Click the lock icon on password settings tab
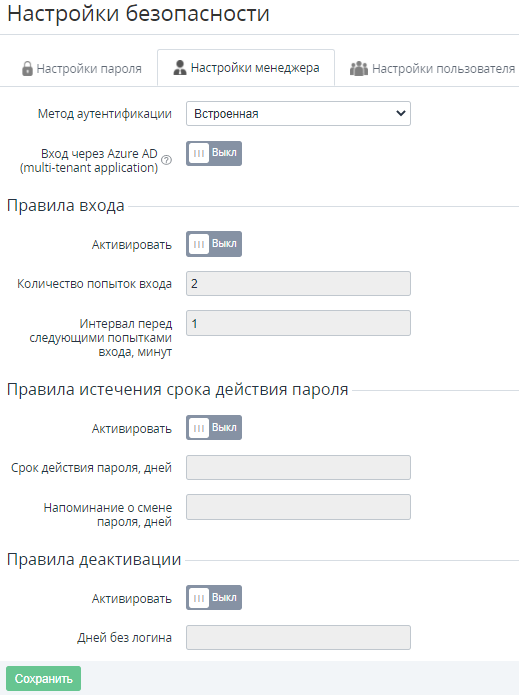 [27, 69]
